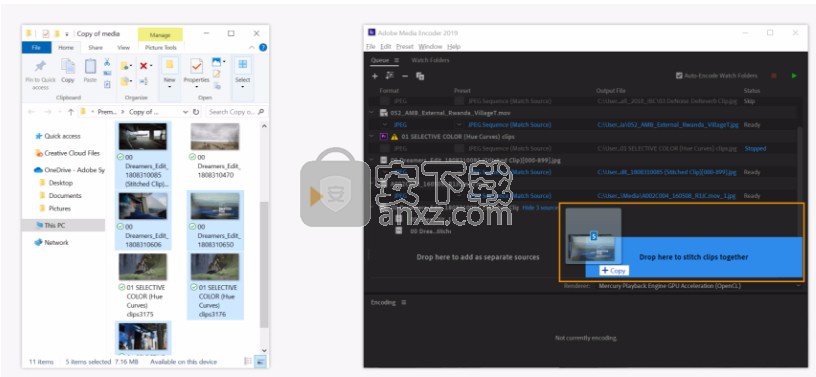Open preset dropdown for Rwanda_Village7 output
The image size is (816, 377).
click(460, 125)
